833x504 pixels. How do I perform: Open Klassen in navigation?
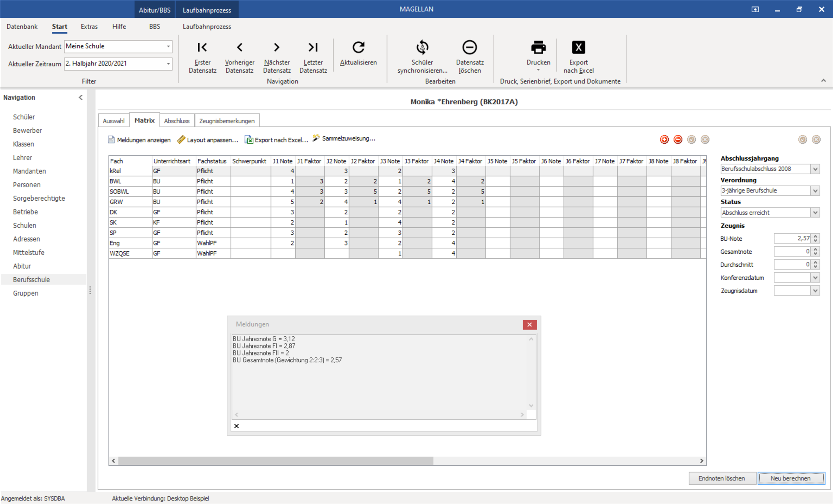click(x=24, y=144)
